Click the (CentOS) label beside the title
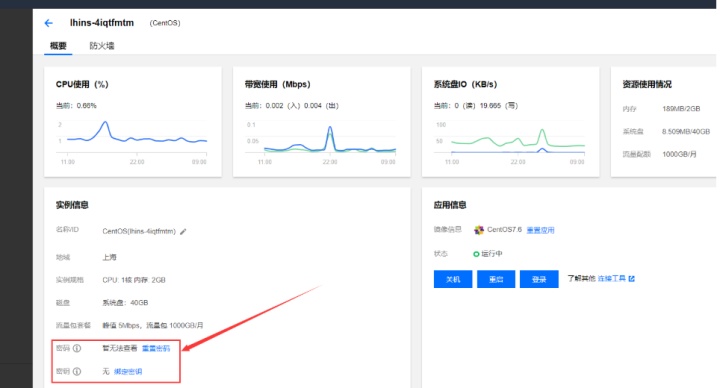 click(x=165, y=23)
